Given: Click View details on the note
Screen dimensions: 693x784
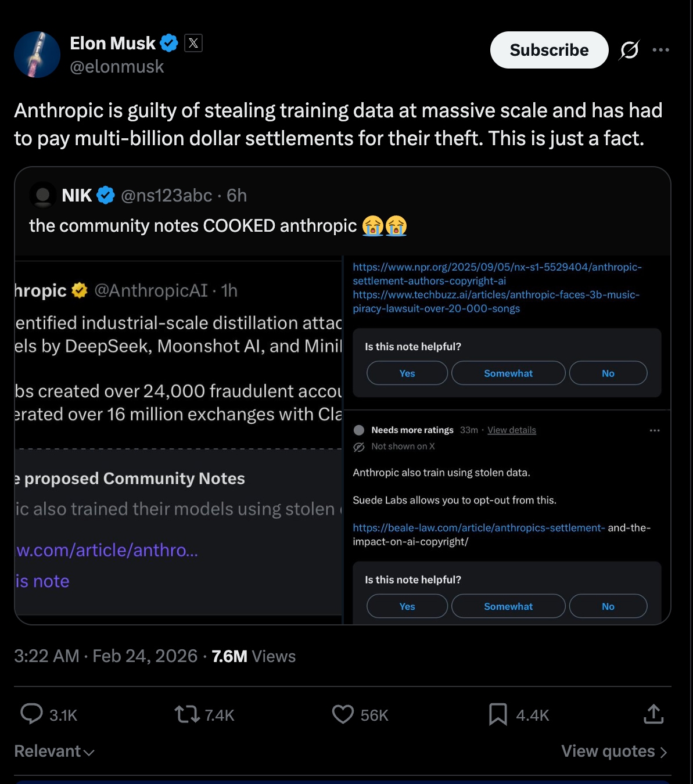Looking at the screenshot, I should tap(511, 430).
